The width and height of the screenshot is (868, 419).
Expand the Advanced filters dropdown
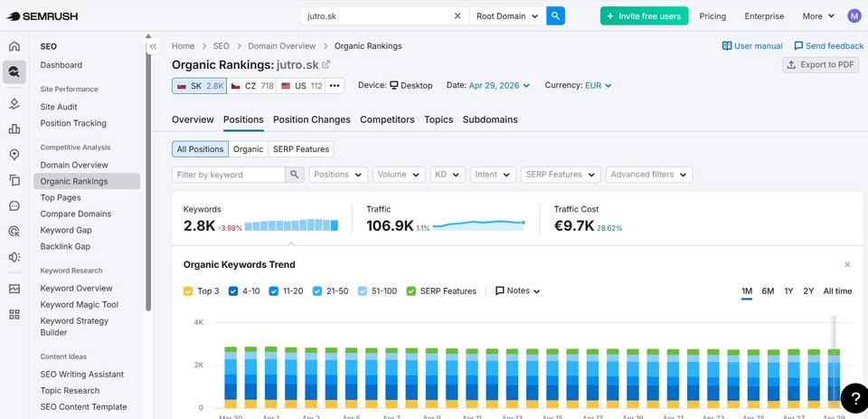click(x=649, y=175)
